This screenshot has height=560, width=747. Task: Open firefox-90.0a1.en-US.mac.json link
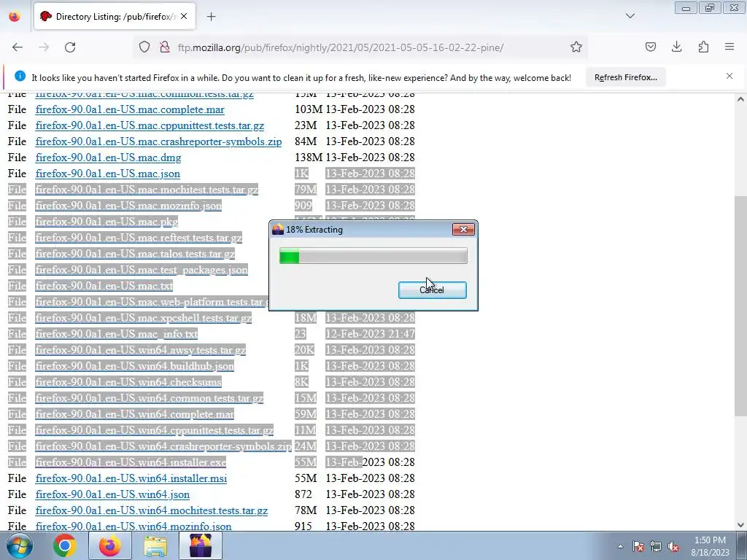point(108,174)
